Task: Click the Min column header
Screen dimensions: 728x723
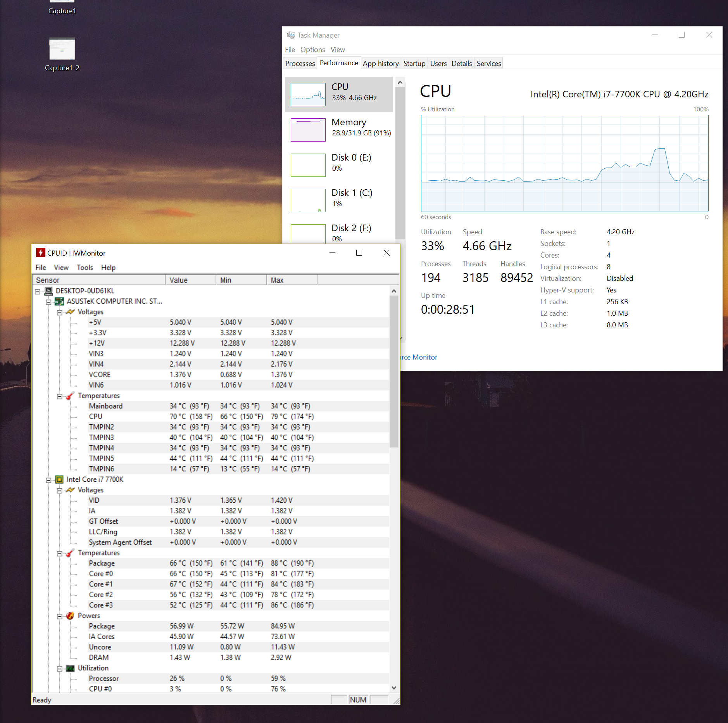Action: pos(242,280)
